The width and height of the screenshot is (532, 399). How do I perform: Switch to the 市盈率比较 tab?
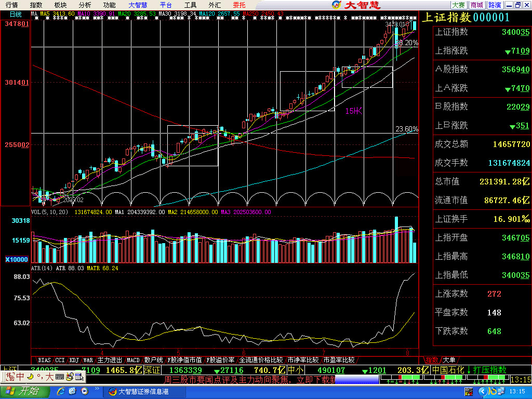[x=339, y=360]
